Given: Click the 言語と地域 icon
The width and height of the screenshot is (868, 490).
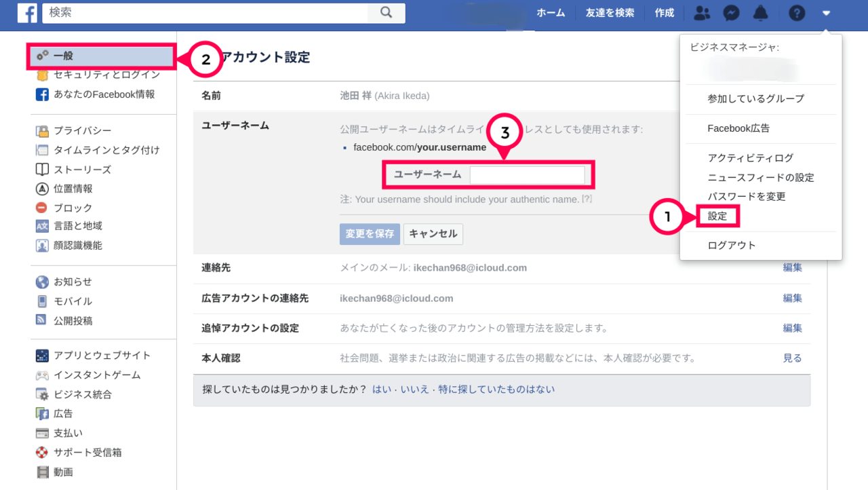Looking at the screenshot, I should (x=42, y=226).
